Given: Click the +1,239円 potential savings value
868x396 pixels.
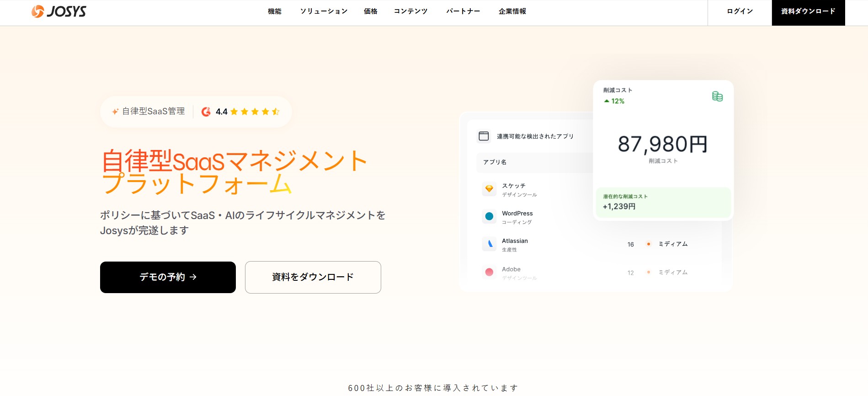Looking at the screenshot, I should (619, 207).
